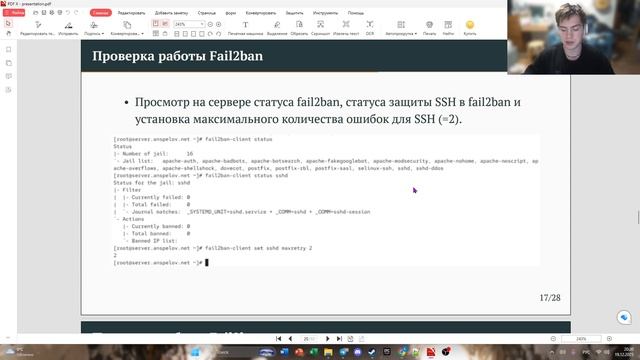Open the Конвертировать ribbon tab

pos(261,13)
